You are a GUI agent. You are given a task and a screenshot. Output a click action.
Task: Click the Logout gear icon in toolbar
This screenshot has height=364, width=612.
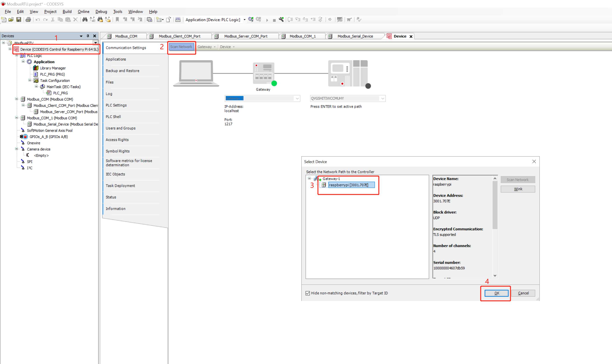(258, 20)
